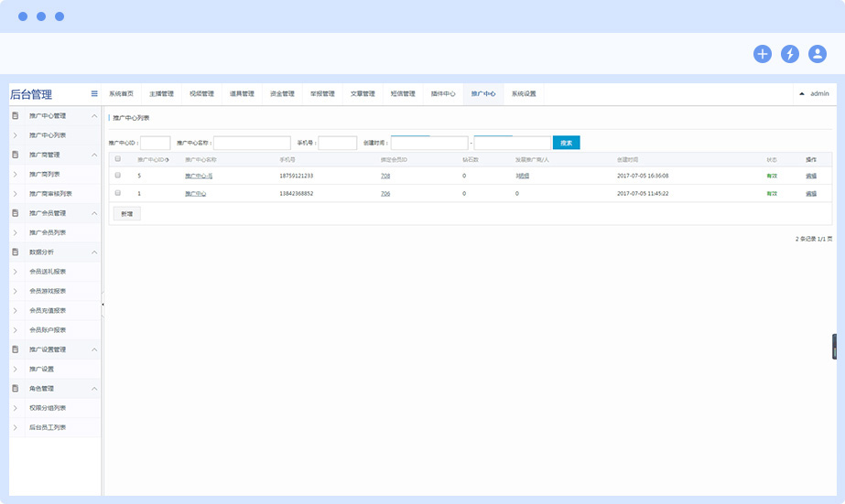Click the 手机号 input field
This screenshot has width=845, height=504.
click(337, 143)
